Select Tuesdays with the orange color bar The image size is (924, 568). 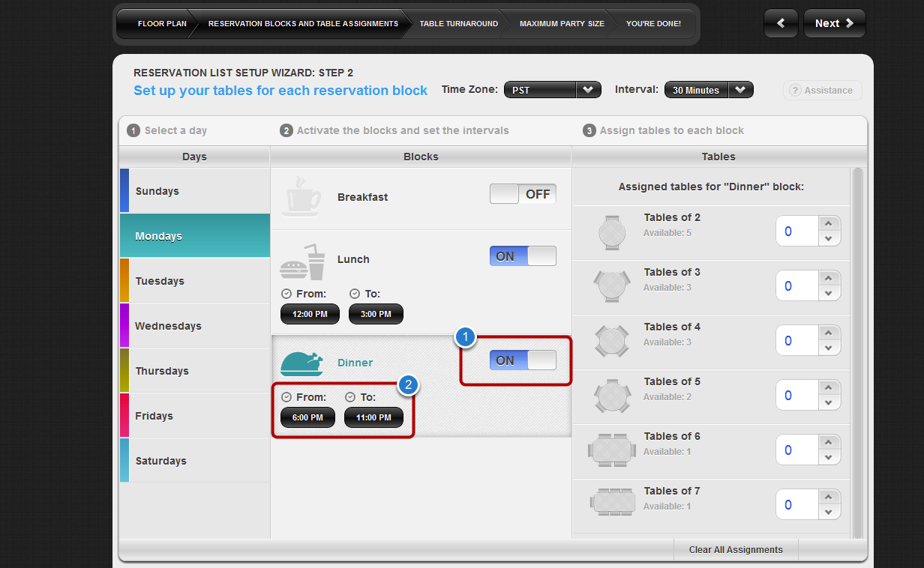click(x=159, y=281)
